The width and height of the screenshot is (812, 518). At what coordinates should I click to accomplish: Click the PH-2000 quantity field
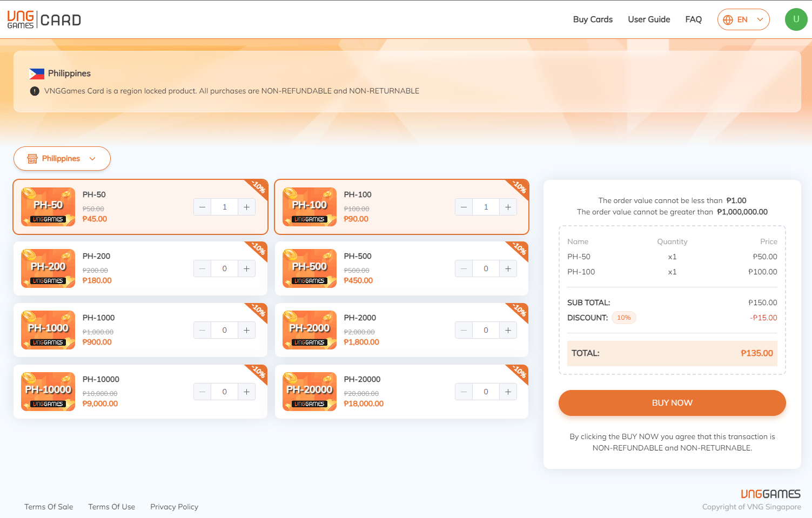pos(486,330)
